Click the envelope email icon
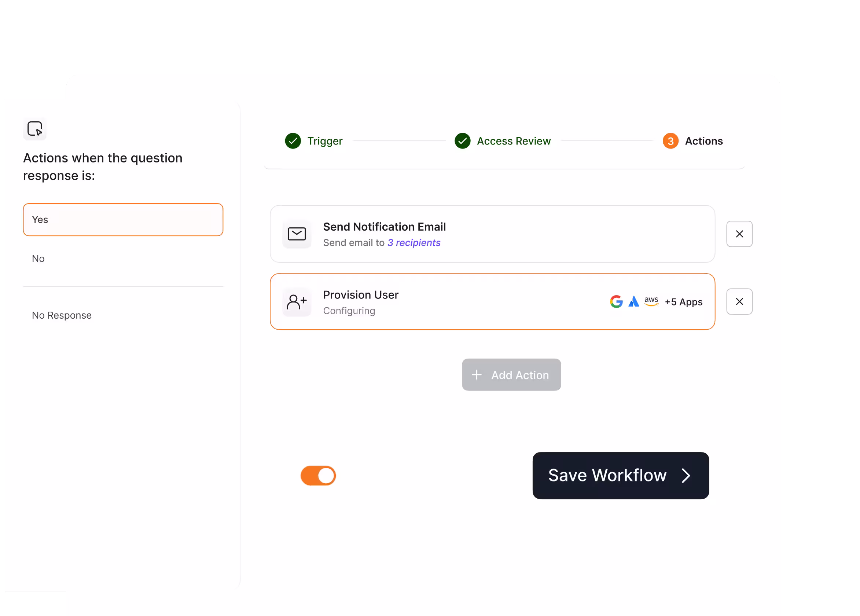The image size is (860, 616). [x=297, y=234]
